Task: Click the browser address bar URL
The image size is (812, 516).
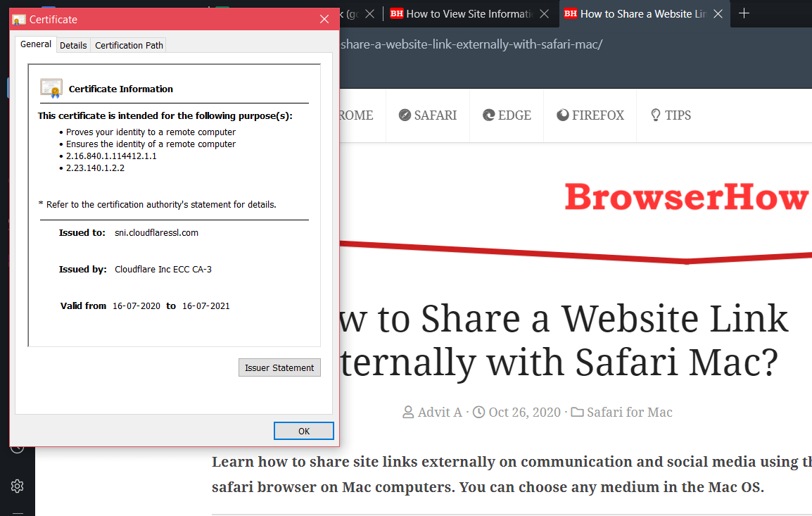Action: (x=471, y=44)
